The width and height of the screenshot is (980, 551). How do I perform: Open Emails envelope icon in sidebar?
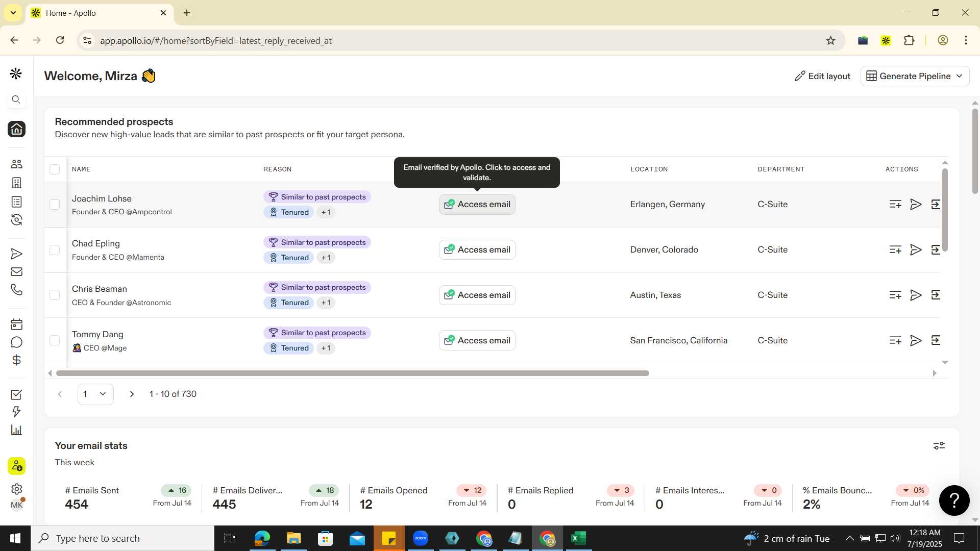click(16, 272)
